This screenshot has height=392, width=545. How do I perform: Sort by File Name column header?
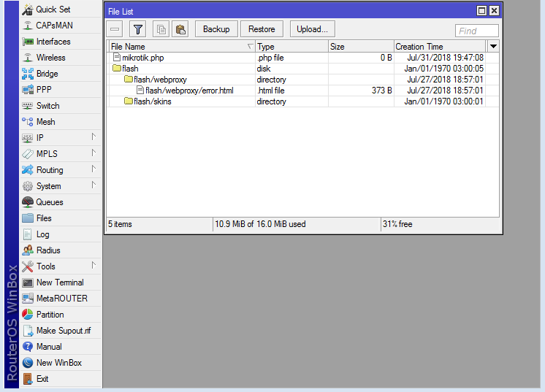click(x=182, y=47)
